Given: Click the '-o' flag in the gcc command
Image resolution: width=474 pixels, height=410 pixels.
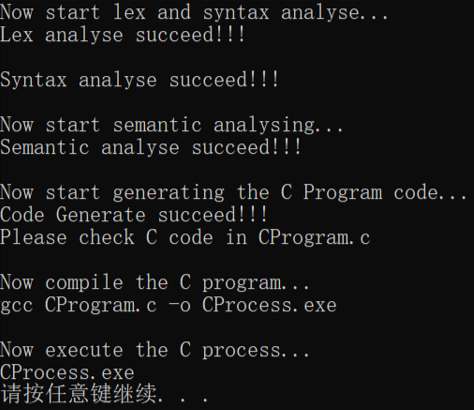Looking at the screenshot, I should [180, 306].
